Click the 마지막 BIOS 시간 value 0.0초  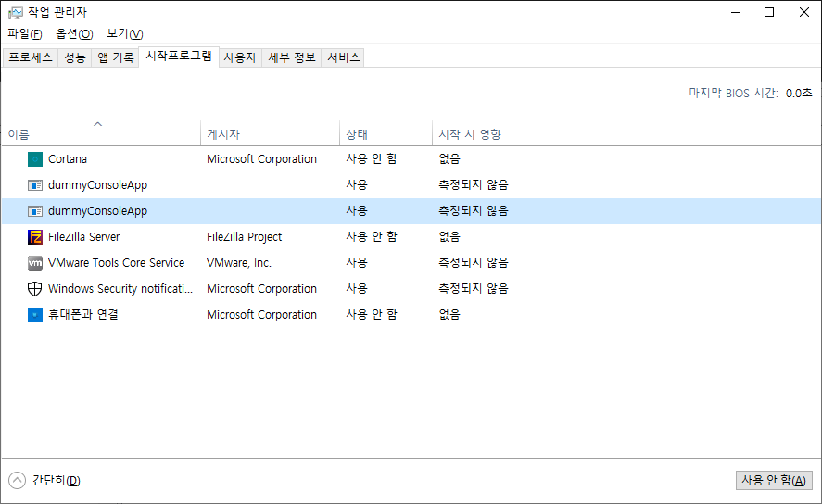799,94
